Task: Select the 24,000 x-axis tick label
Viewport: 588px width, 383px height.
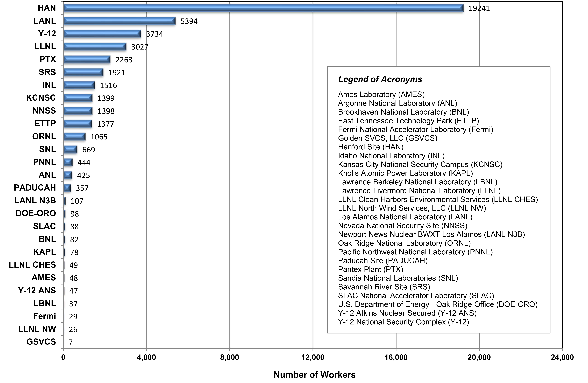Action: (x=562, y=358)
